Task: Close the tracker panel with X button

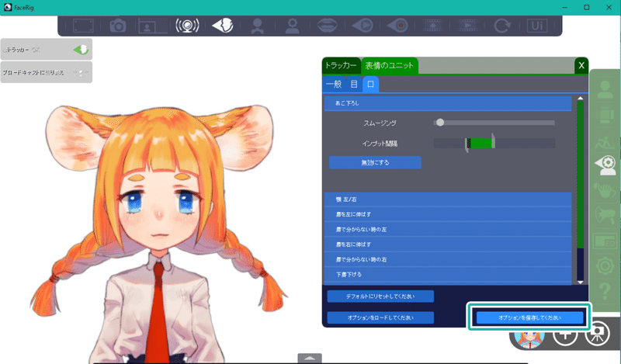Action: click(x=581, y=66)
